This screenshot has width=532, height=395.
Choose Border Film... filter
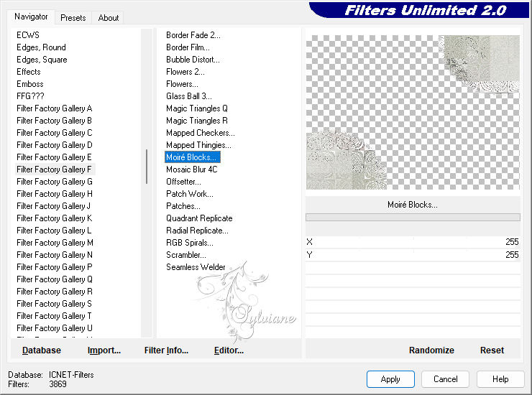point(188,47)
